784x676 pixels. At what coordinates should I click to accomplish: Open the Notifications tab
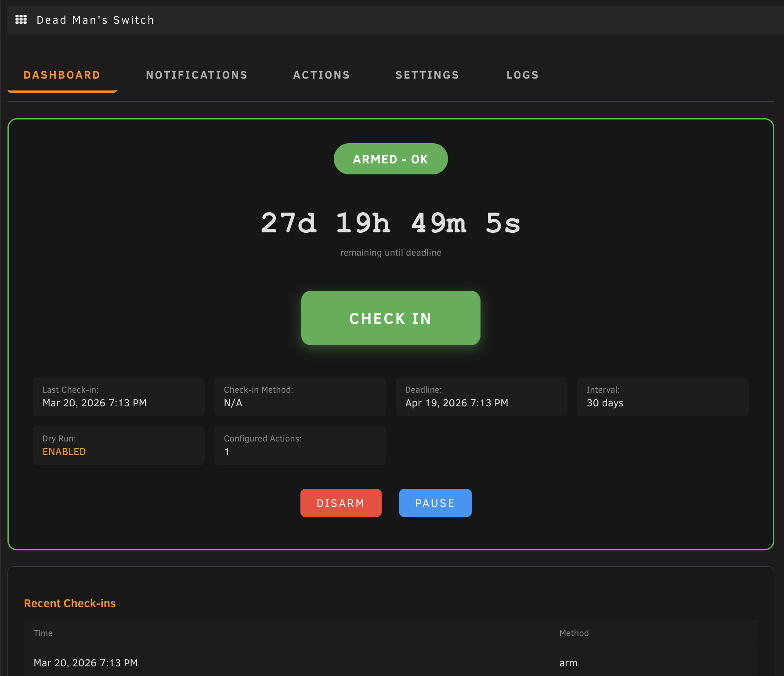(197, 75)
